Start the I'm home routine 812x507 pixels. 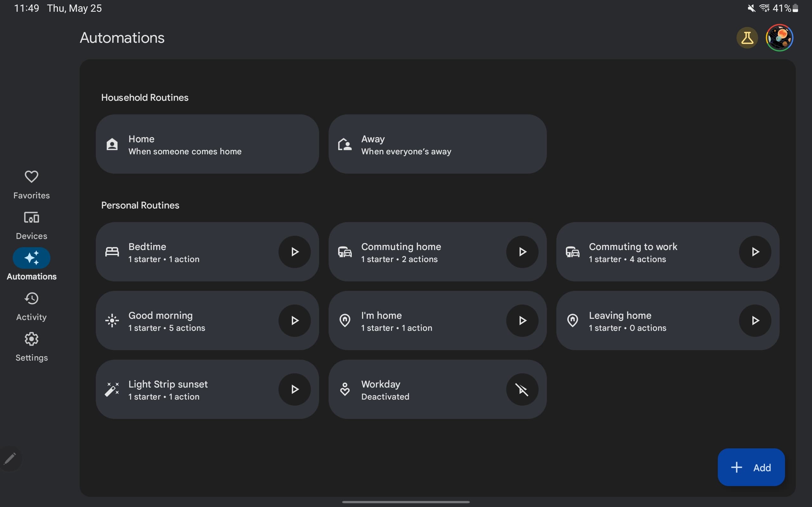click(x=522, y=321)
